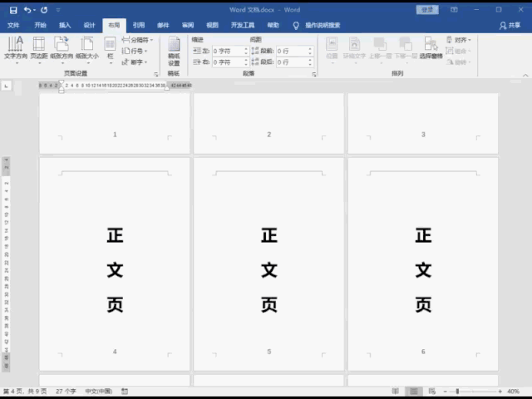This screenshot has height=399, width=532.
Task: Switch to the 审阅 ribbon tab
Action: 188,25
